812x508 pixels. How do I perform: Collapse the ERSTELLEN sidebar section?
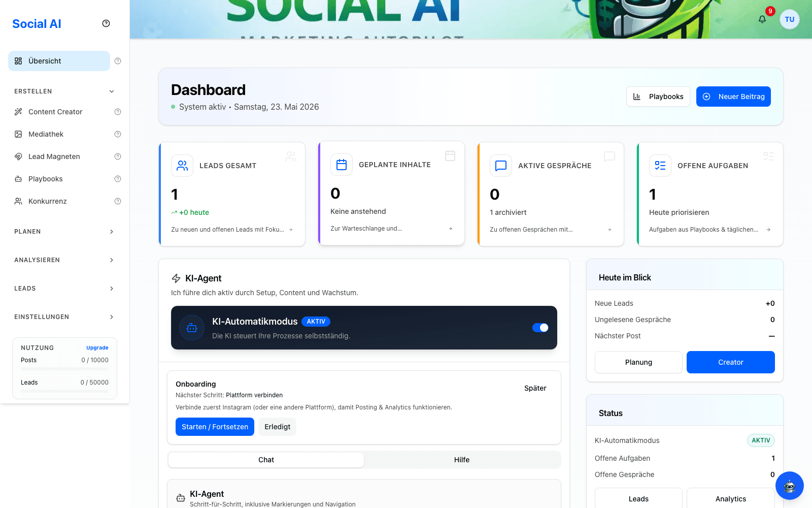64,91
